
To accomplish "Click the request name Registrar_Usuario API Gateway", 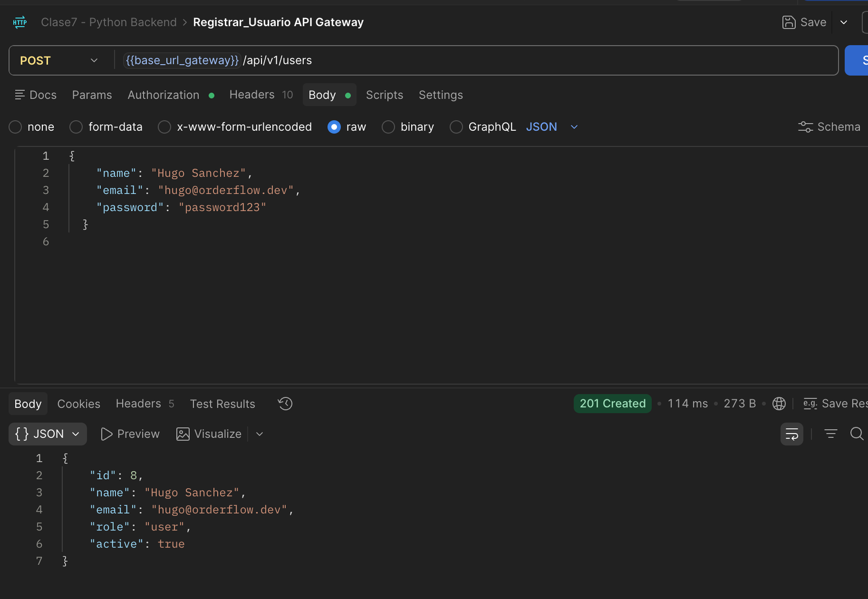I will pos(278,22).
